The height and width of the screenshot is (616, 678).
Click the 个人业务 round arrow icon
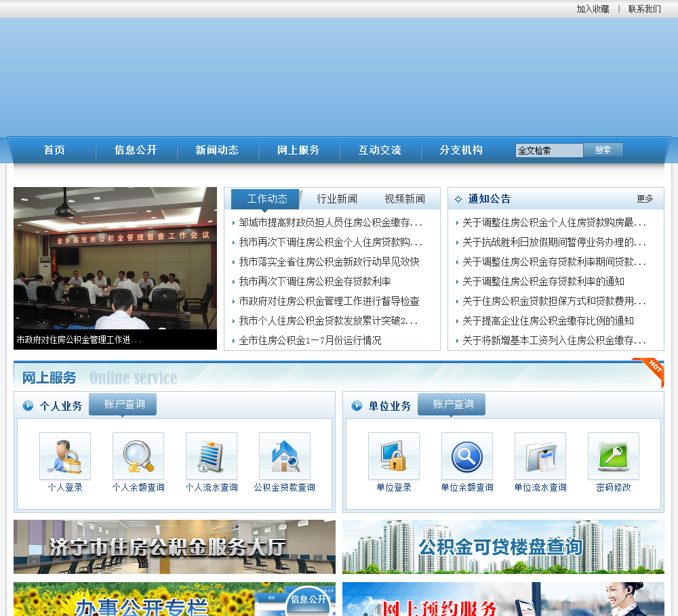pyautogui.click(x=28, y=405)
